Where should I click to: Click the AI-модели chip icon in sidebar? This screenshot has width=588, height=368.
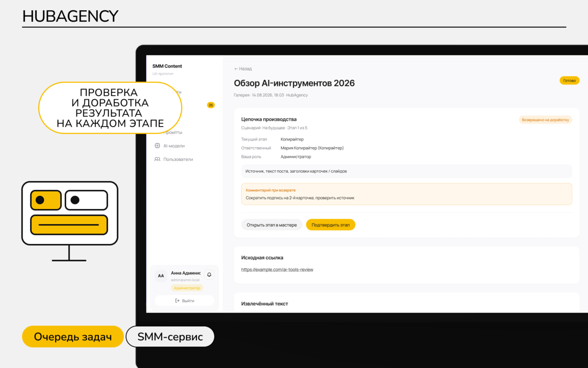[x=157, y=146]
